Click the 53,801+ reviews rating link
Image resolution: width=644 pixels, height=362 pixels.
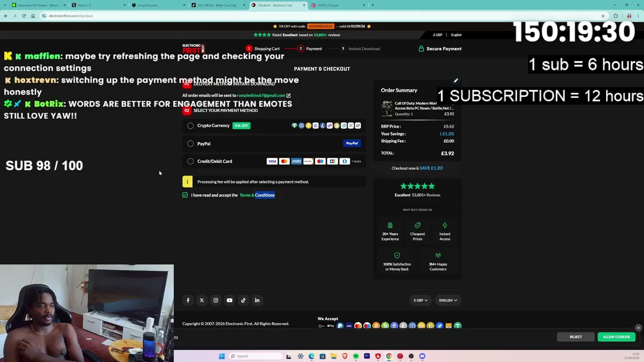pyautogui.click(x=327, y=35)
